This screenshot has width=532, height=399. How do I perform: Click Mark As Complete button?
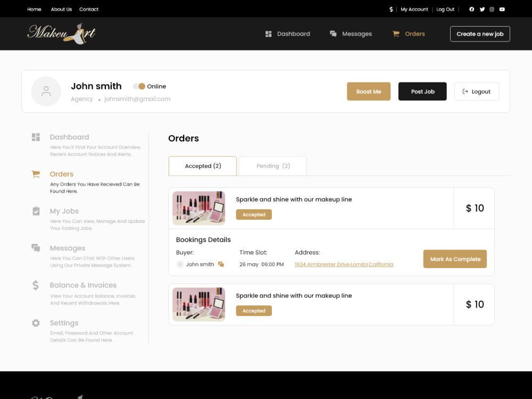[455, 259]
